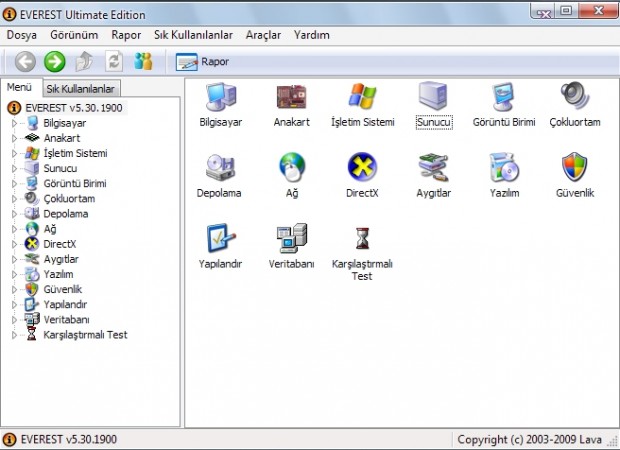This screenshot has height=450, width=620.
Task: Open the Aygıtlar devices icon in main panel
Action: pos(433,167)
